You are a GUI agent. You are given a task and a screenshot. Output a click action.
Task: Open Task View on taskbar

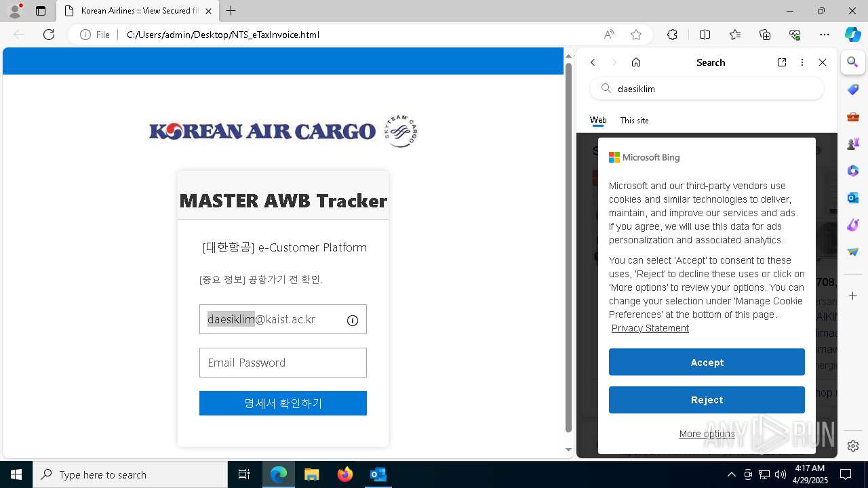(244, 474)
